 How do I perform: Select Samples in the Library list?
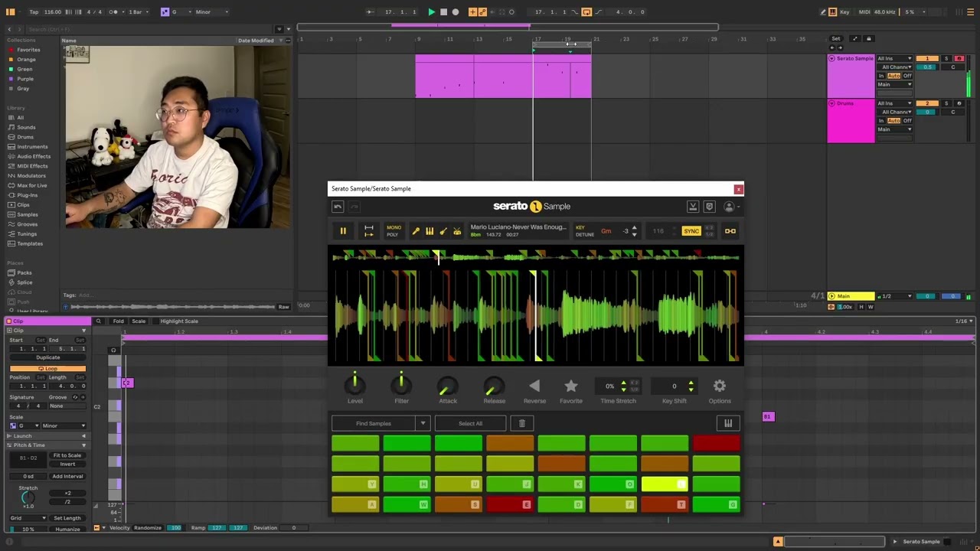pos(28,214)
